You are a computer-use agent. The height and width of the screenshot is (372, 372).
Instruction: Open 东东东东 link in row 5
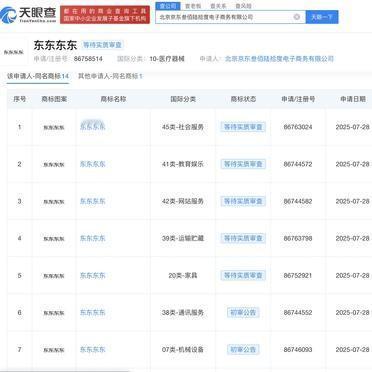click(x=93, y=275)
